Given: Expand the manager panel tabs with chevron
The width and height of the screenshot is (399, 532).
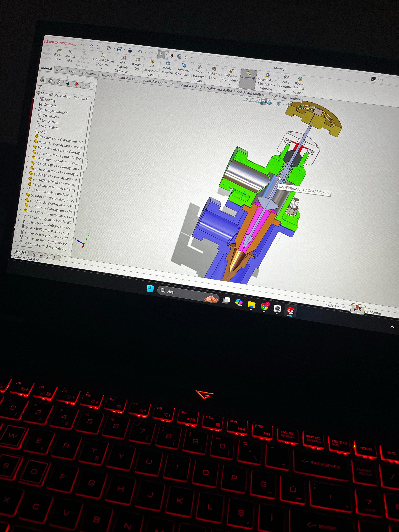Looking at the screenshot, I should (94, 87).
